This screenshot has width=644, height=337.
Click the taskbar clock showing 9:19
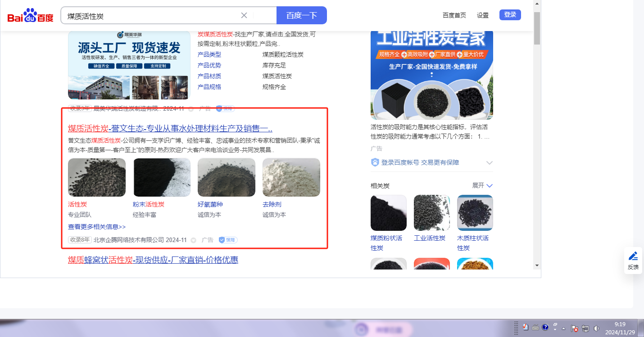[620, 328]
